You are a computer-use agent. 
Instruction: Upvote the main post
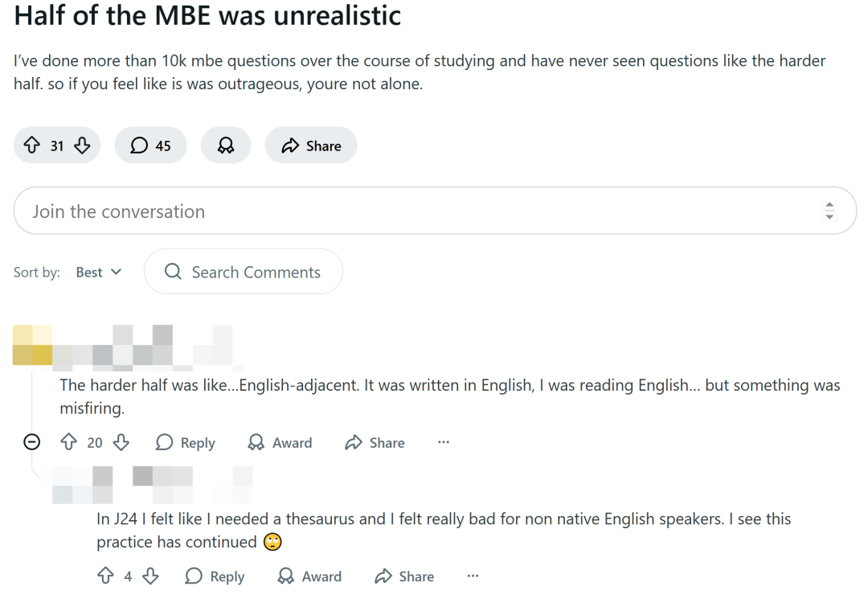[x=31, y=146]
